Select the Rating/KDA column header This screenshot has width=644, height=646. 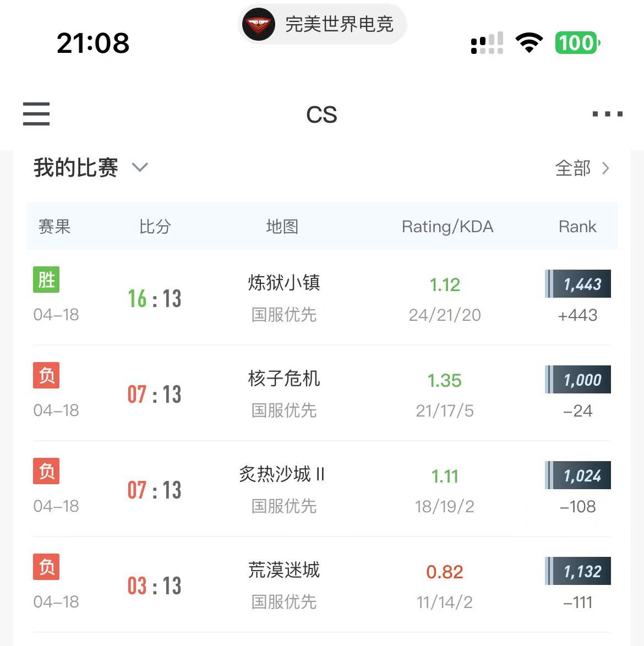tap(447, 227)
